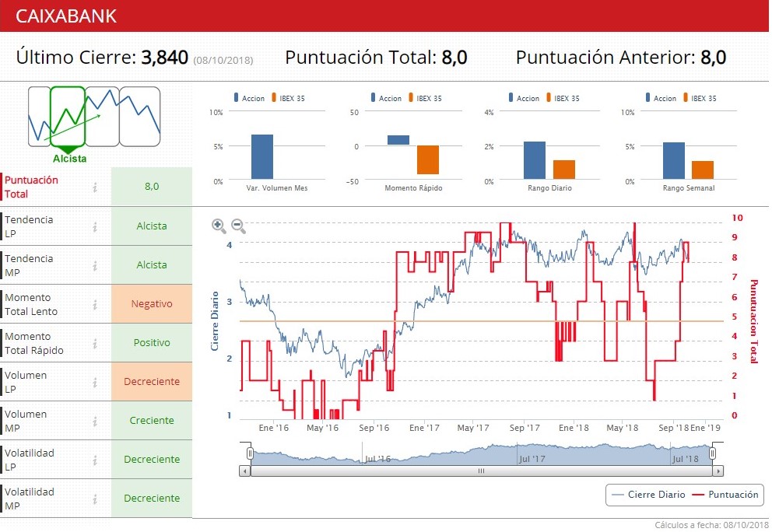Toggle Accion series in Rango Diario legend
772x532 pixels.
524,98
